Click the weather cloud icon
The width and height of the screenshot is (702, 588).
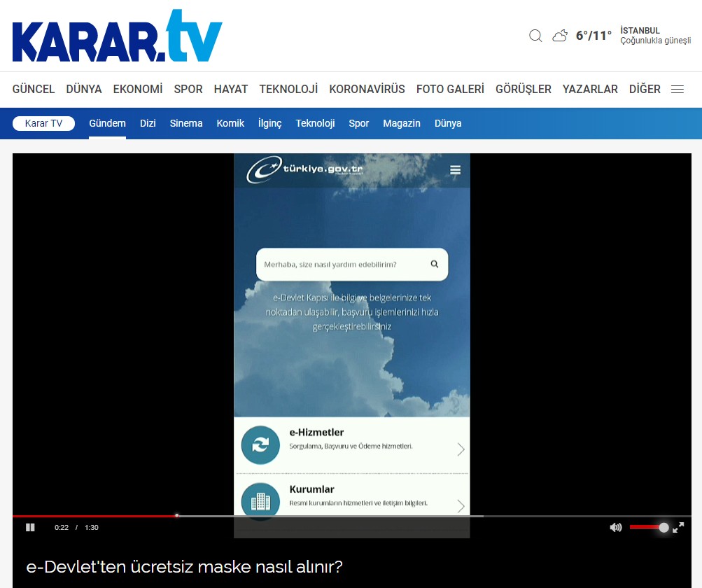point(560,36)
